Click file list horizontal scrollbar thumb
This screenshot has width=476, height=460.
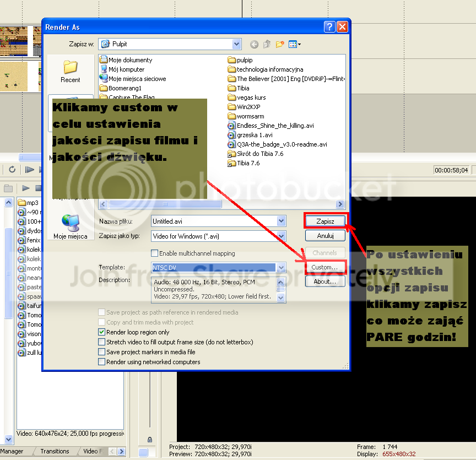tap(165, 204)
